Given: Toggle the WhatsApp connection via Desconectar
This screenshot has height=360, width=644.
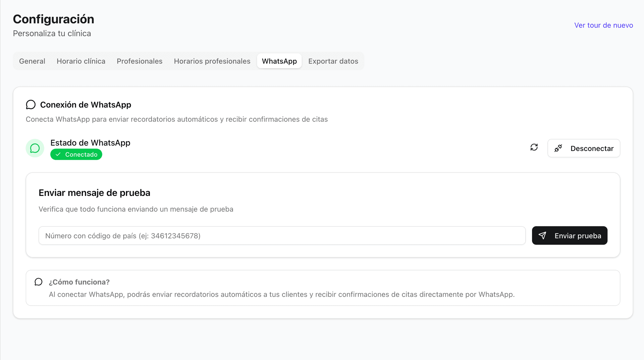Looking at the screenshot, I should [x=584, y=148].
